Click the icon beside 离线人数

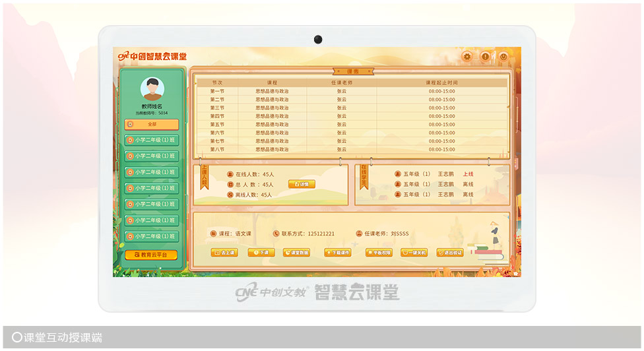click(x=230, y=195)
